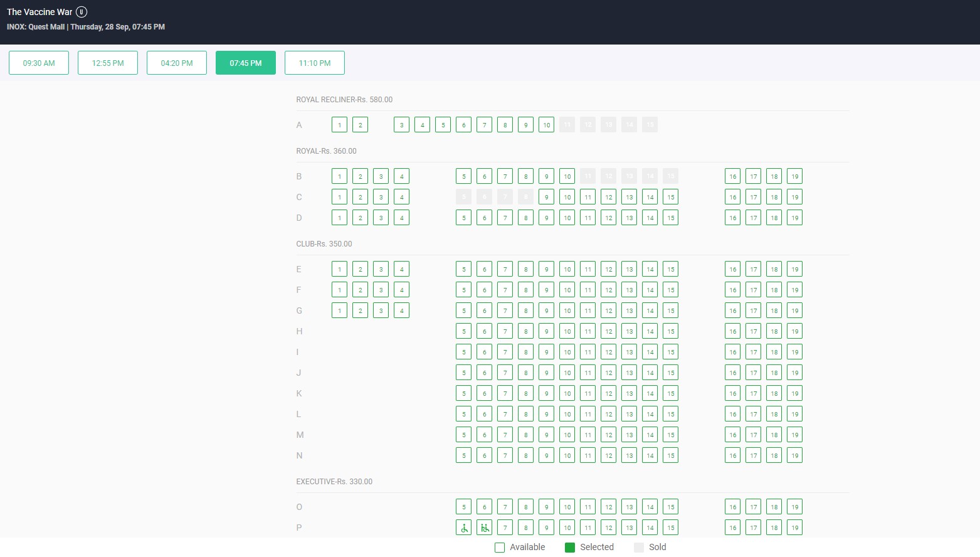This screenshot has width=980, height=557.
Task: Select seat E5 in the Club section
Action: (x=463, y=269)
